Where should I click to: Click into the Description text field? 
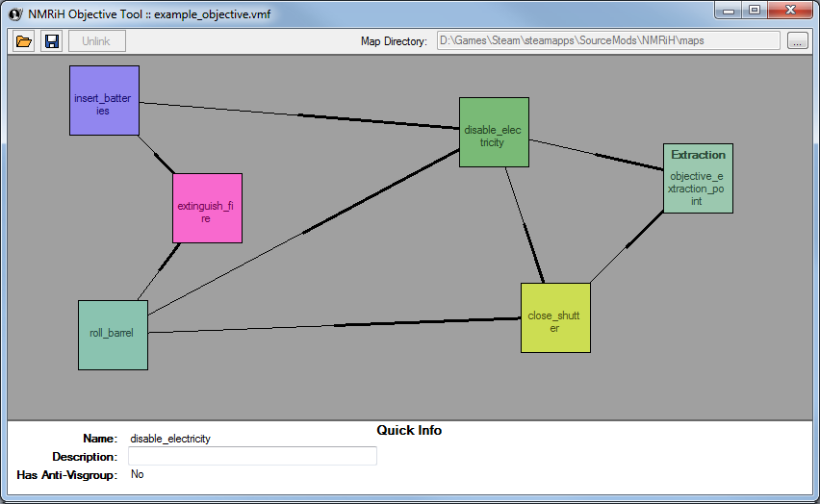pos(252,457)
